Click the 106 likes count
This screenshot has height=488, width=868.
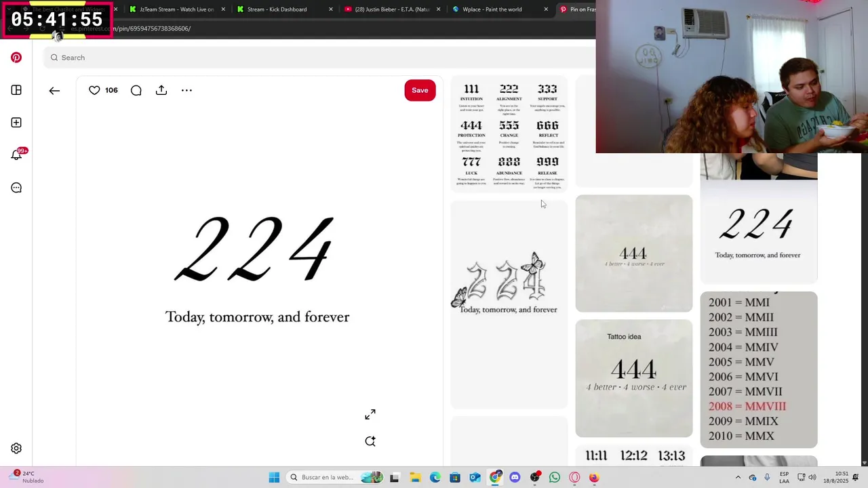click(111, 90)
